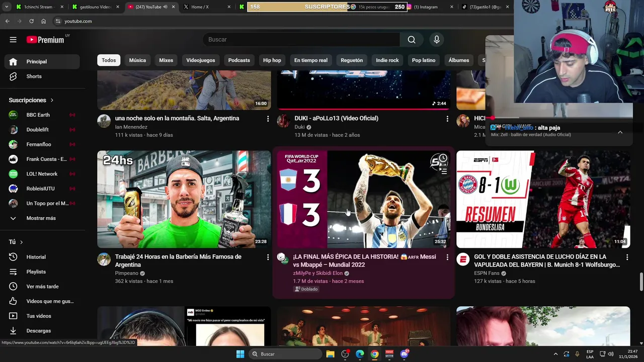Add the Messi final video to queue
Screen dimensions: 644x362
[x=443, y=171]
